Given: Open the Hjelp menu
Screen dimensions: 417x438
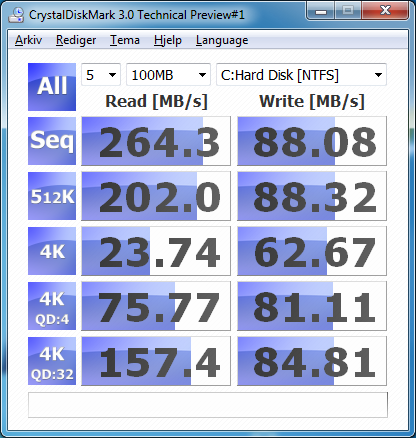Looking at the screenshot, I should click(168, 40).
